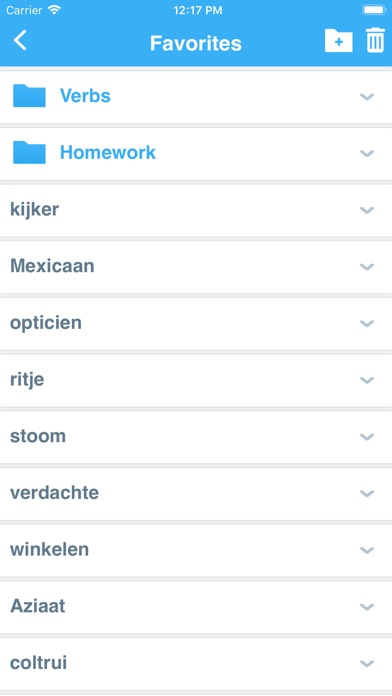This screenshot has width=392, height=696.
Task: Tap the trash can delete icon
Action: tap(375, 40)
